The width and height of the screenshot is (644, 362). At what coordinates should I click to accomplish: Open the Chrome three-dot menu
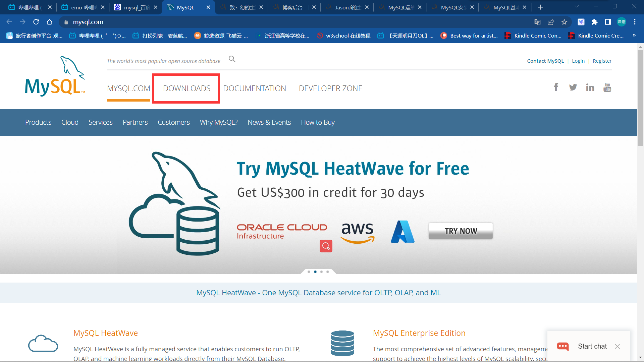point(635,22)
